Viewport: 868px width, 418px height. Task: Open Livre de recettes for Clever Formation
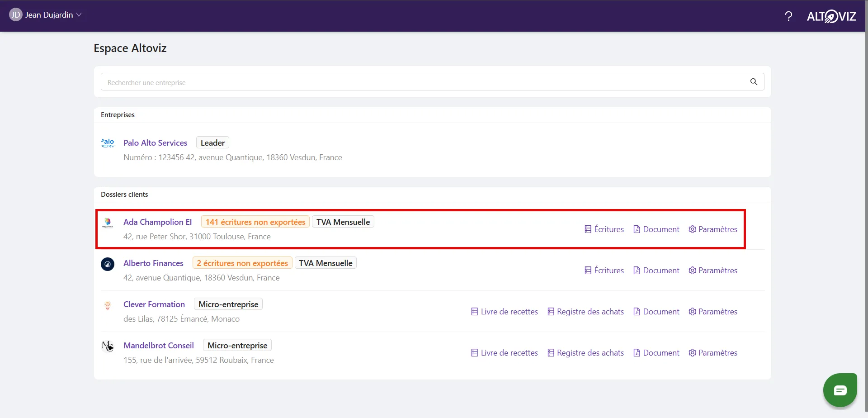505,312
